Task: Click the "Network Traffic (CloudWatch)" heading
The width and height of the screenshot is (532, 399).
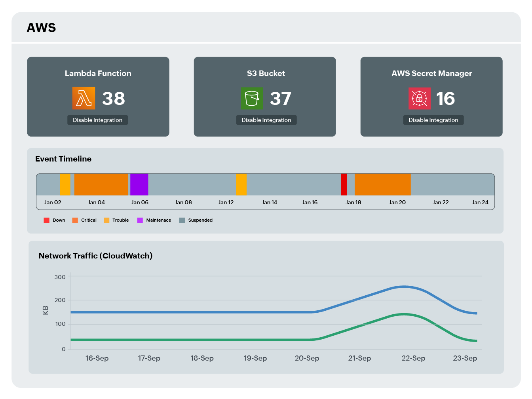Action: coord(96,256)
